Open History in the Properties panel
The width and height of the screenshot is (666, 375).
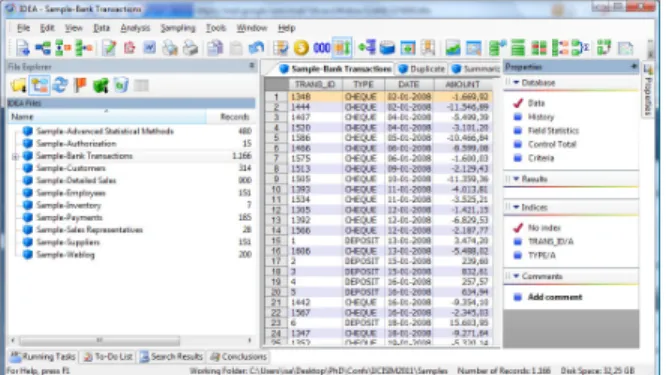click(541, 117)
